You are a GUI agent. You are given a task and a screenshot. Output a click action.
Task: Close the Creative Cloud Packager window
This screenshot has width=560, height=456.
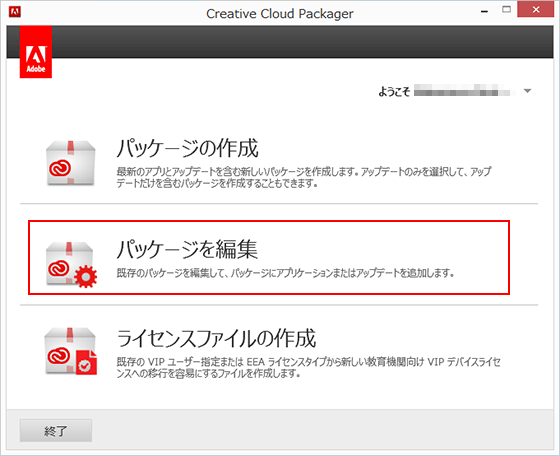(536, 10)
